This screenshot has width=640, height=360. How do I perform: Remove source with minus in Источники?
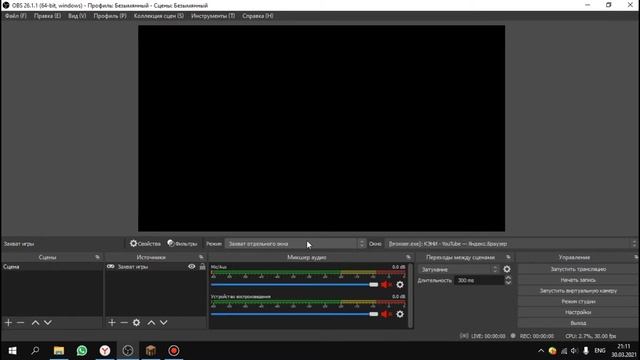[x=124, y=322]
